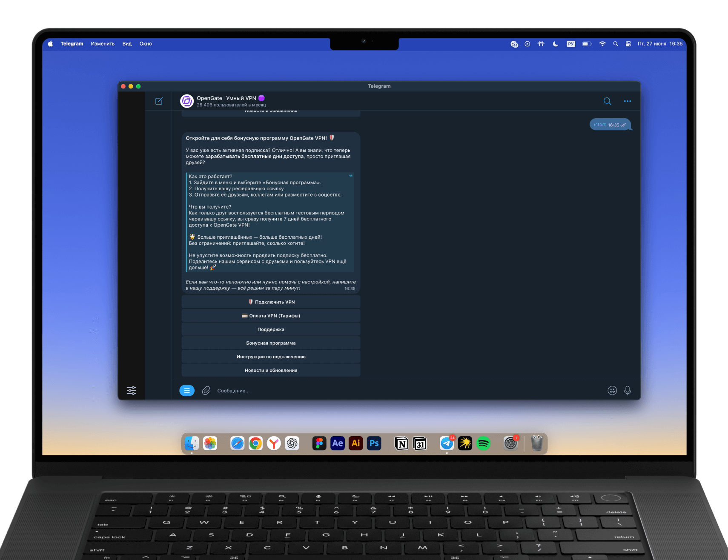Attach a file with the paperclip icon
728x560 pixels.
[x=206, y=391]
